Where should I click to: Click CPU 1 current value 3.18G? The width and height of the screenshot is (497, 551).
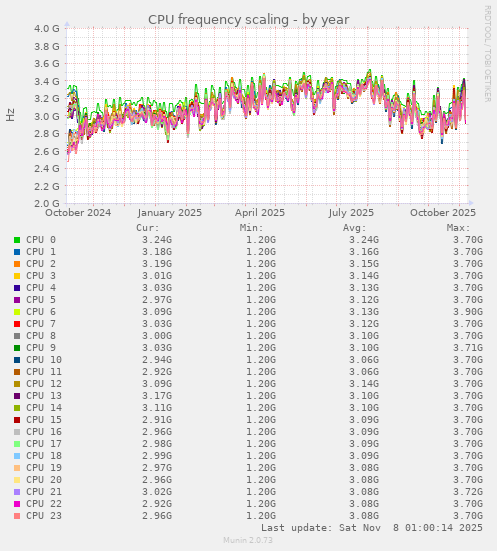point(157,252)
